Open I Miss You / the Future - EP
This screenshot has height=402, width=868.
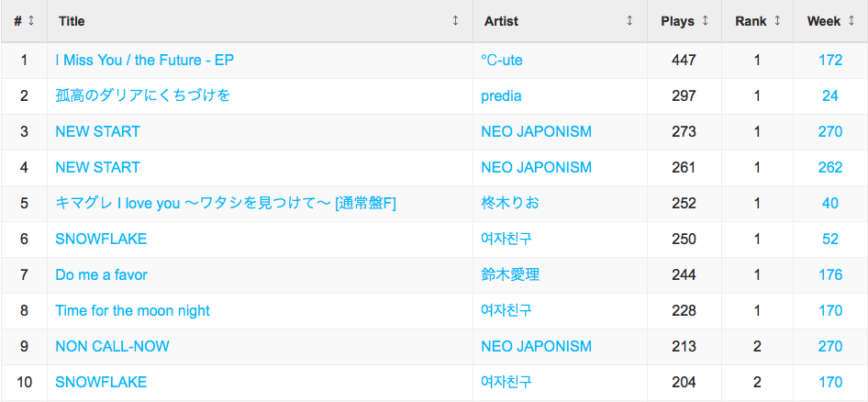(x=144, y=60)
